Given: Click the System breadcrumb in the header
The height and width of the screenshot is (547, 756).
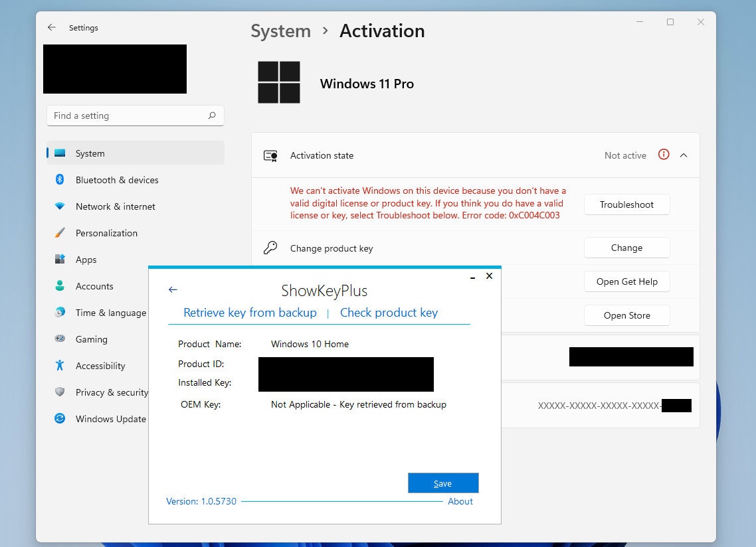Looking at the screenshot, I should 280,31.
